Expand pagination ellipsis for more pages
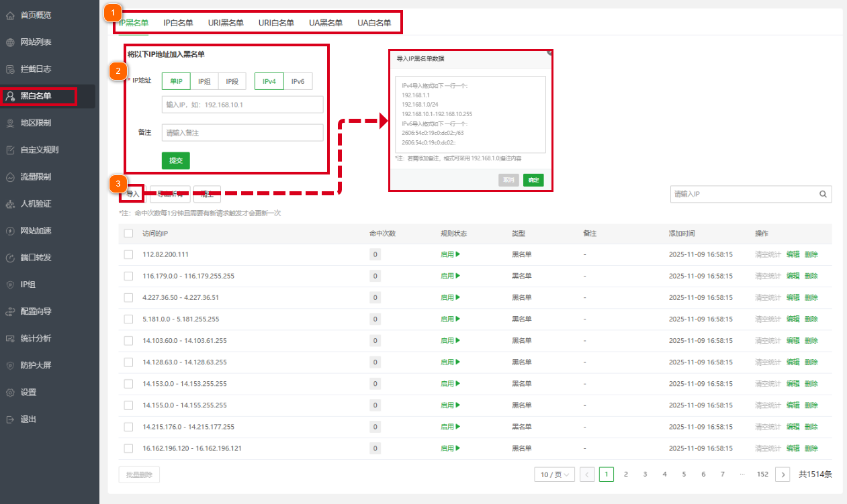This screenshot has height=504, width=847. [742, 474]
